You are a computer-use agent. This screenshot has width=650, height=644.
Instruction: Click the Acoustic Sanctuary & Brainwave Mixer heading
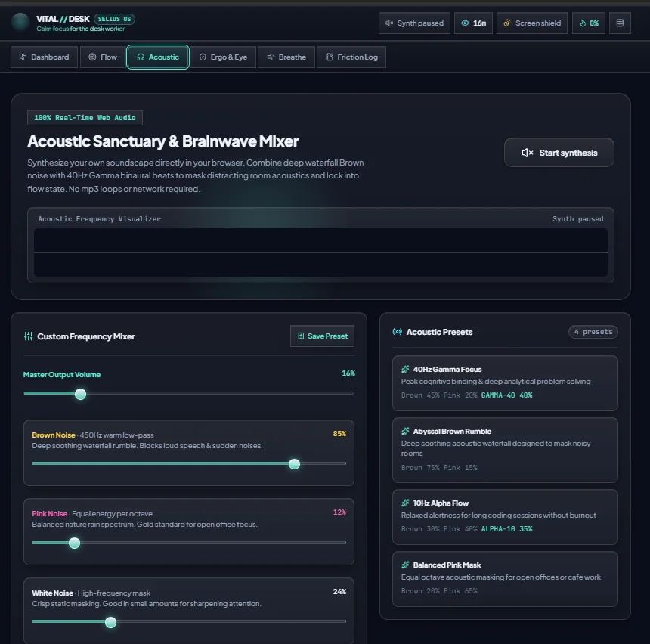click(163, 141)
